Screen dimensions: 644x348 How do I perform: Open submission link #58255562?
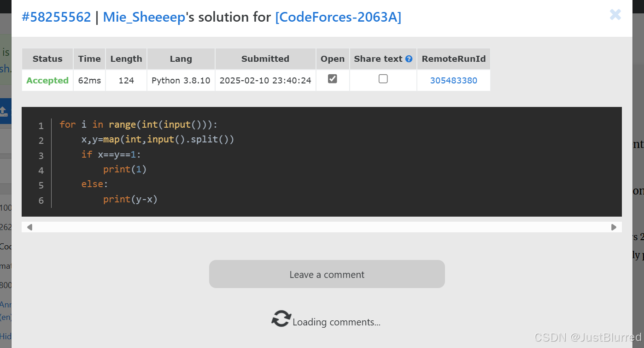click(x=56, y=18)
